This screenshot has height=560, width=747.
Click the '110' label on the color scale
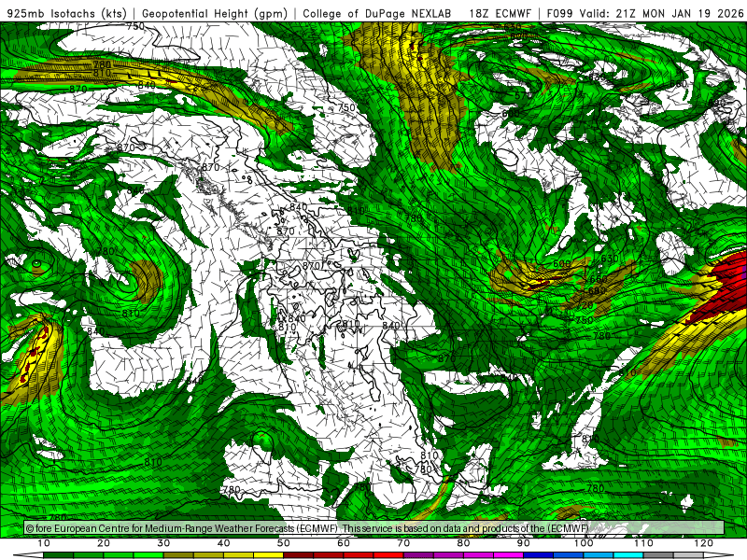coord(643,543)
